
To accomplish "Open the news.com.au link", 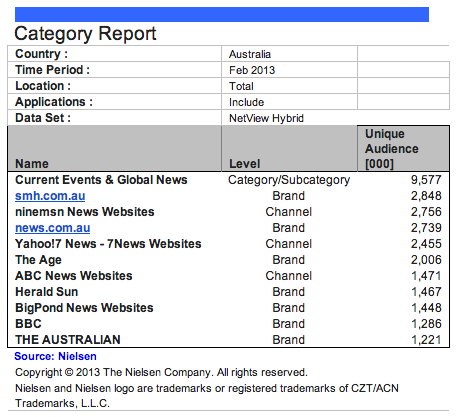I will pos(53,228).
